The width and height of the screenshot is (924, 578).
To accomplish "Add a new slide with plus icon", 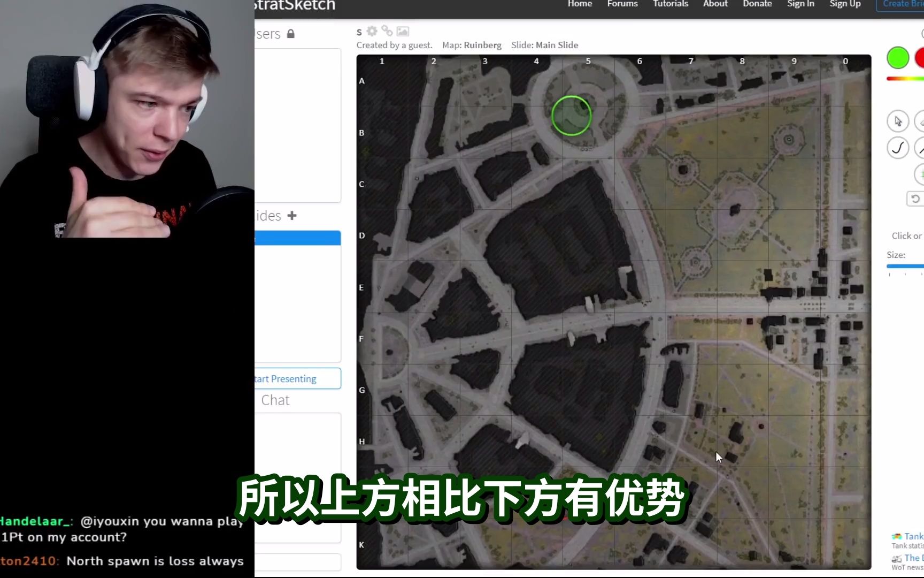I will (292, 216).
